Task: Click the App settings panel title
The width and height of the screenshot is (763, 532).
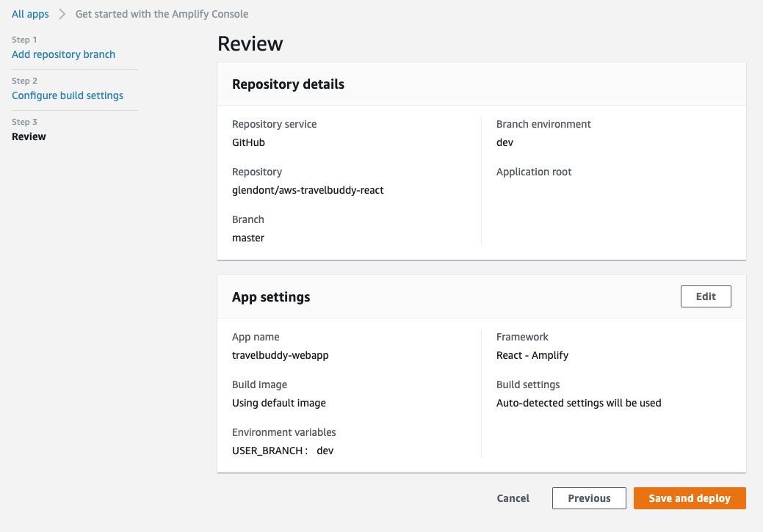Action: pyautogui.click(x=271, y=297)
